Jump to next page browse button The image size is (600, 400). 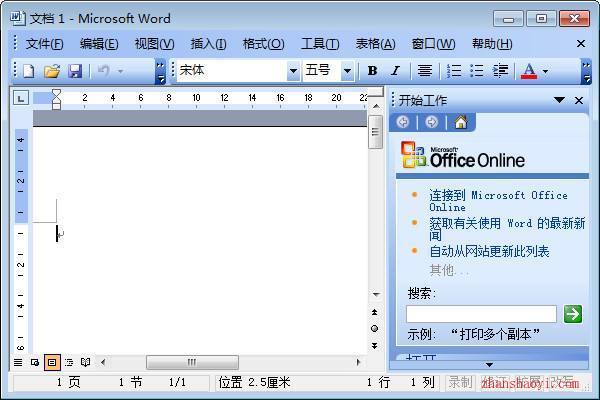(x=375, y=345)
